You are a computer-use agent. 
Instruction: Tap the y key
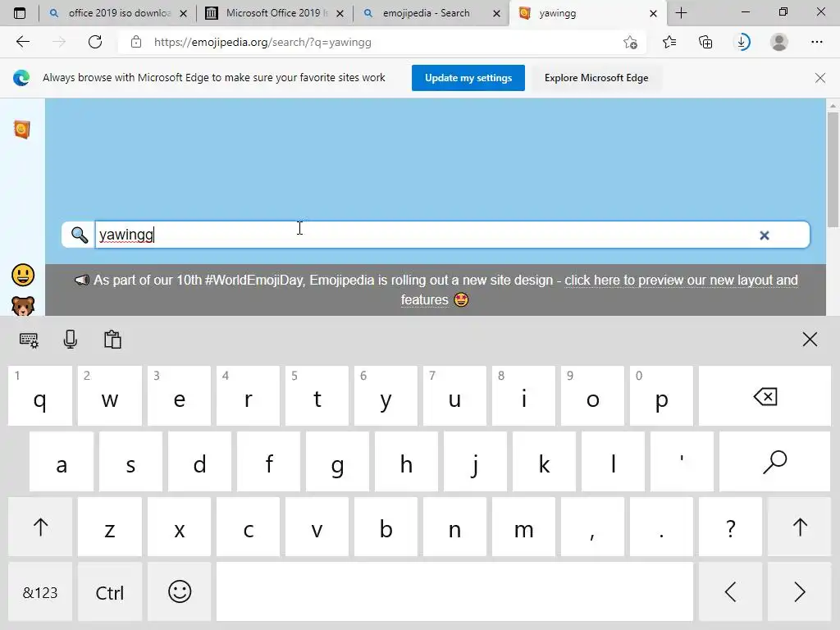tap(386, 396)
